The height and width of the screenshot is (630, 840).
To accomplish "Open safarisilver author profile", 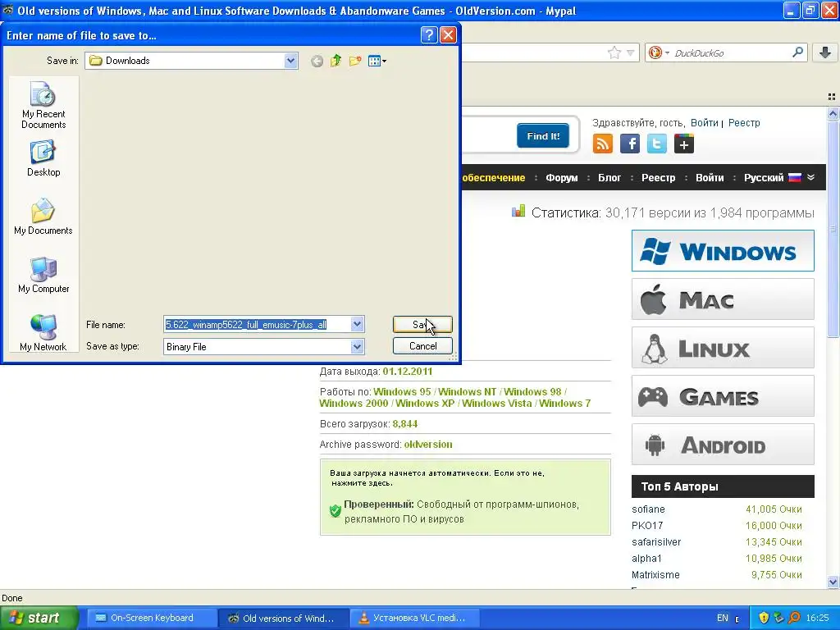I will pos(656,542).
